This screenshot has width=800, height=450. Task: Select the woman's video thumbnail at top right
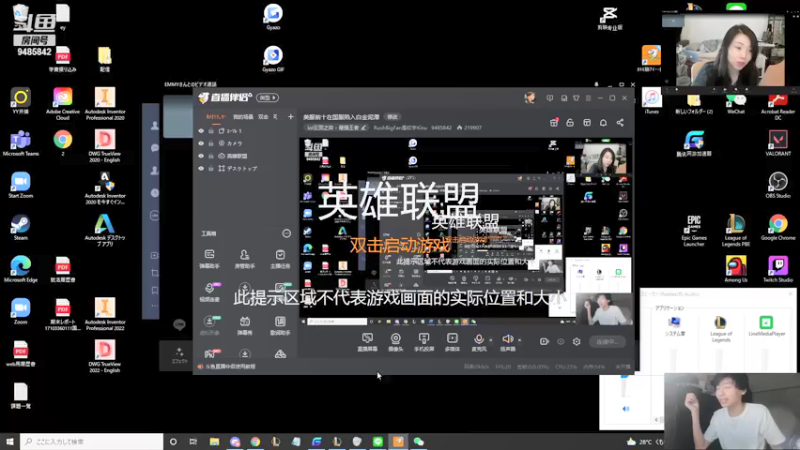coord(731,50)
